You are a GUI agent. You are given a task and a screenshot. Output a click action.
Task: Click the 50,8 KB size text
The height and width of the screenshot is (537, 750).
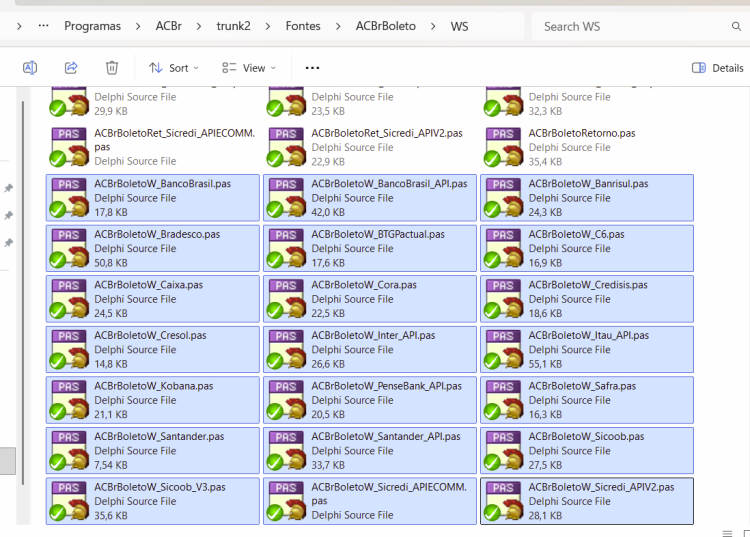[x=111, y=263]
